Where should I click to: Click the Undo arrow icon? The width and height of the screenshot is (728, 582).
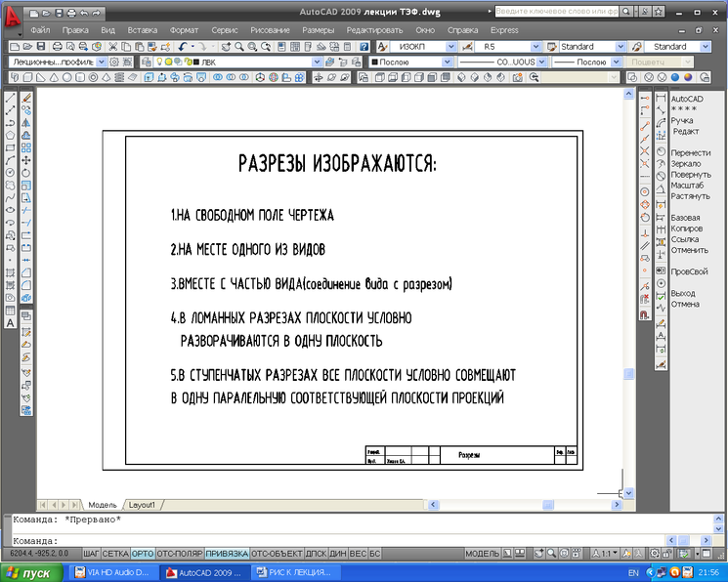point(183,47)
